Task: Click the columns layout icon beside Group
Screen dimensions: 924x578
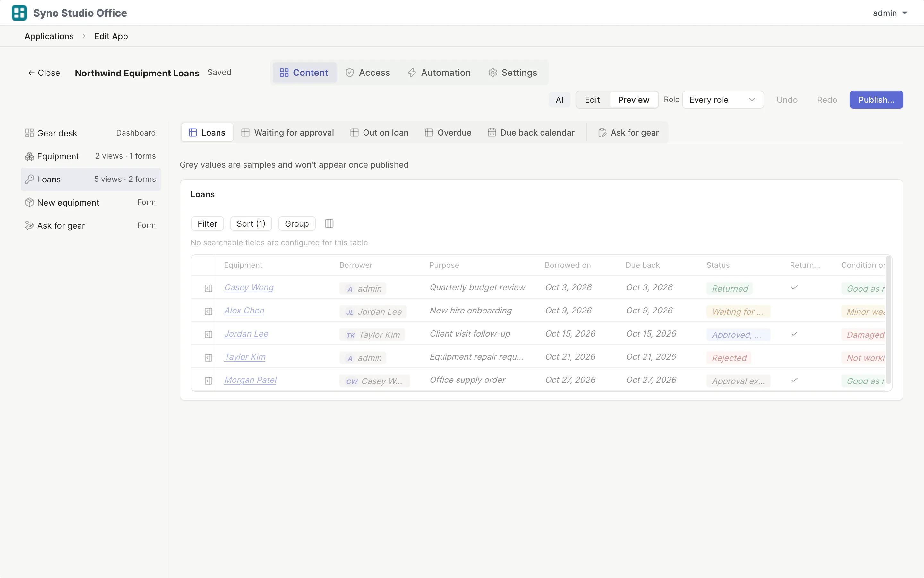Action: pyautogui.click(x=329, y=223)
